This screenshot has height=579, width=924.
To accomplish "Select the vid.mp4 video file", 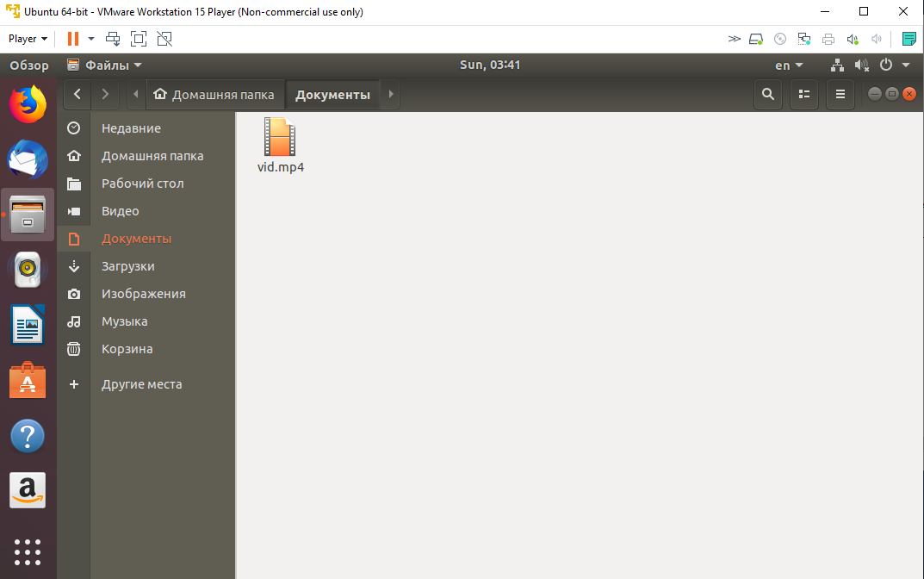I will [280, 145].
